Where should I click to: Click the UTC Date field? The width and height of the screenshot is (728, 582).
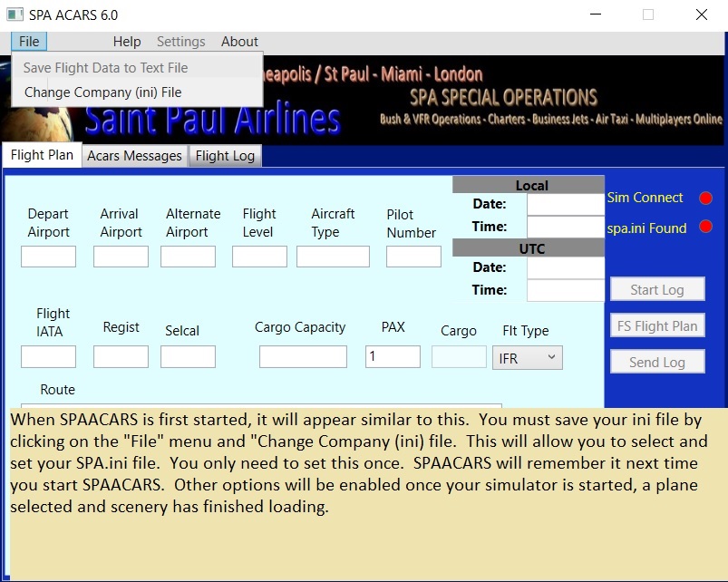click(566, 267)
